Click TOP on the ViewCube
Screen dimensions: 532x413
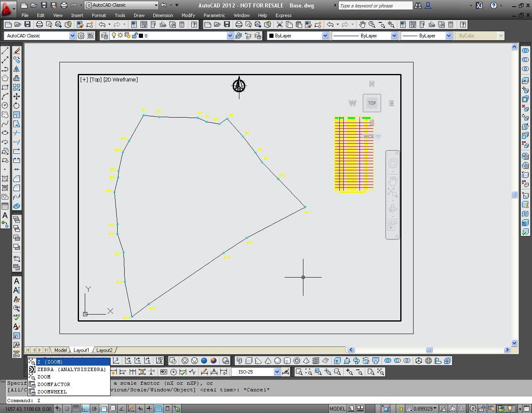(x=371, y=103)
